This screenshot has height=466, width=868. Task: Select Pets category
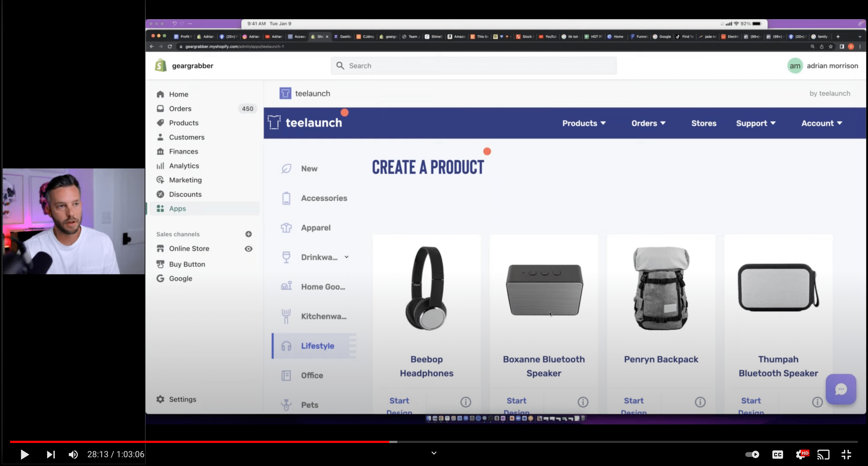coord(309,405)
